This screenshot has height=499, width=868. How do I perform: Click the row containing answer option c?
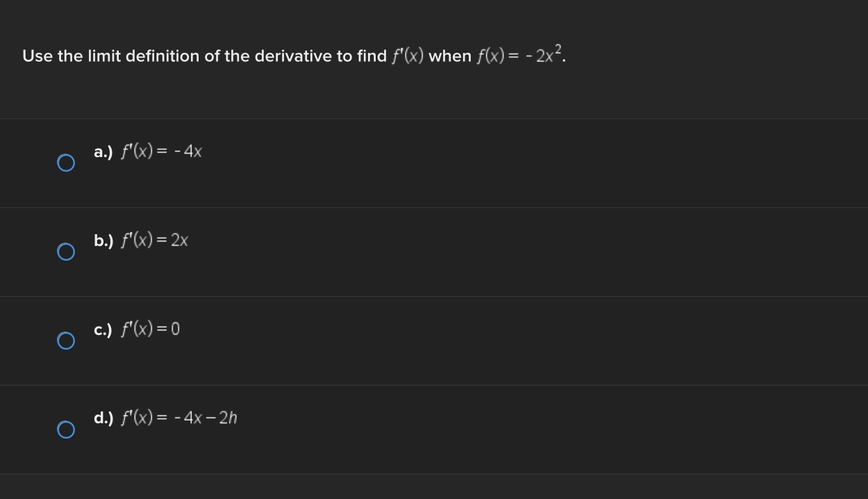[434, 340]
